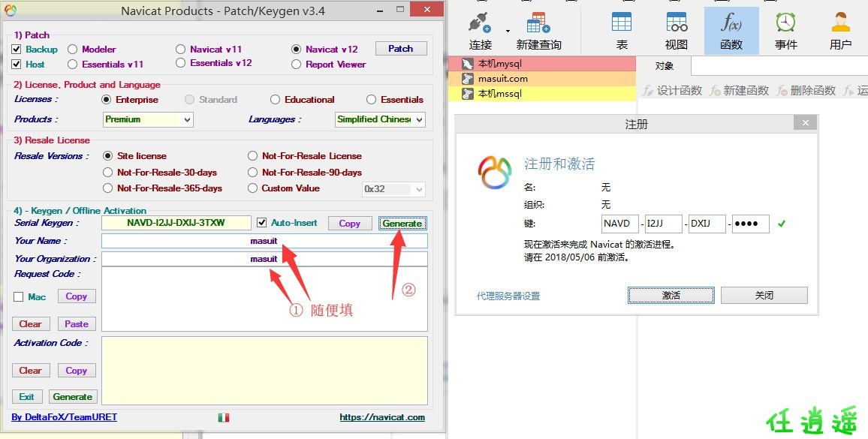This screenshot has width=868, height=439.
Task: Open the 表 tables view
Action: (622, 31)
